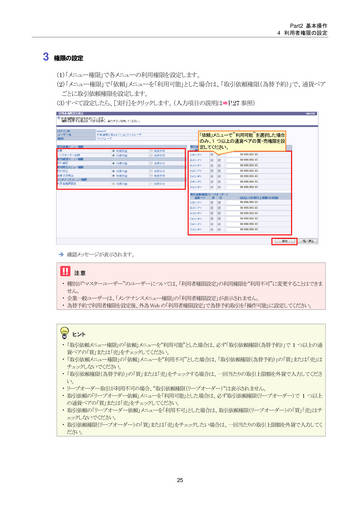The width and height of the screenshot is (360, 509).
Task: Select 利用不可 radio in first menu permission row
Action: click(151, 151)
